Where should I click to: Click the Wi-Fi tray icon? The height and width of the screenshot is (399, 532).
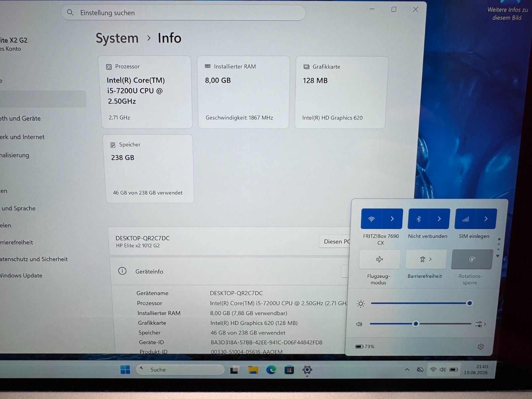[x=433, y=369]
